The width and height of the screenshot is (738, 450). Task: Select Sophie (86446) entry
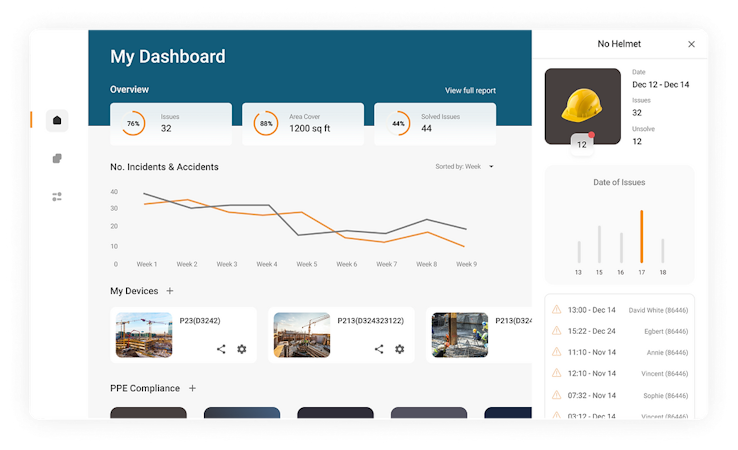pyautogui.click(x=666, y=396)
